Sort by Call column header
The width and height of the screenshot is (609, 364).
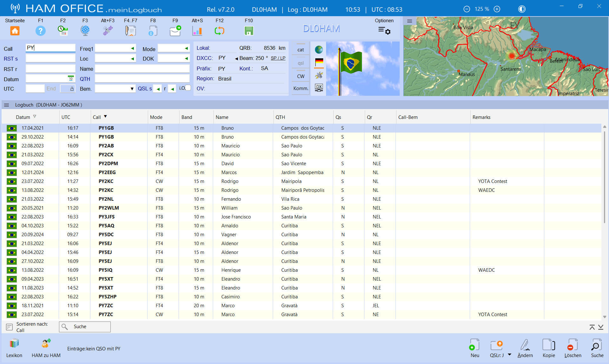97,117
